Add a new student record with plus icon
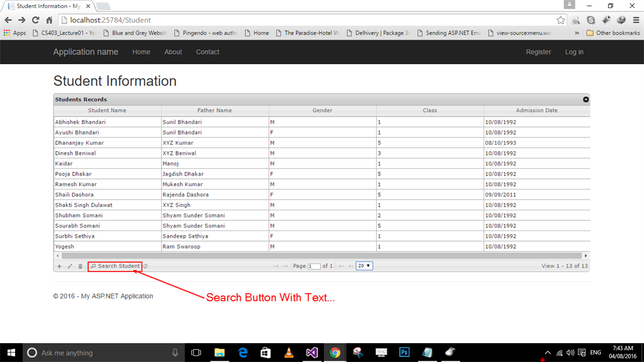This screenshot has height=362, width=644. [60, 266]
